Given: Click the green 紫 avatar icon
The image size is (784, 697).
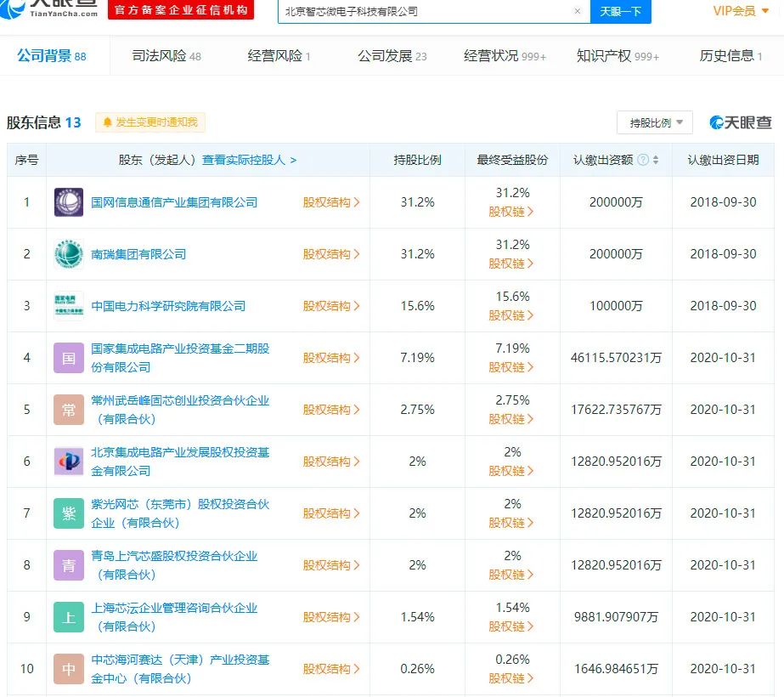Looking at the screenshot, I should [69, 513].
